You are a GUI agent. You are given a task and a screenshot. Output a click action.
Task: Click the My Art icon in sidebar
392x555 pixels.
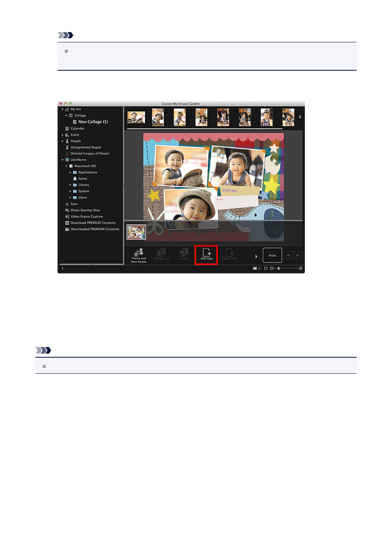click(67, 109)
